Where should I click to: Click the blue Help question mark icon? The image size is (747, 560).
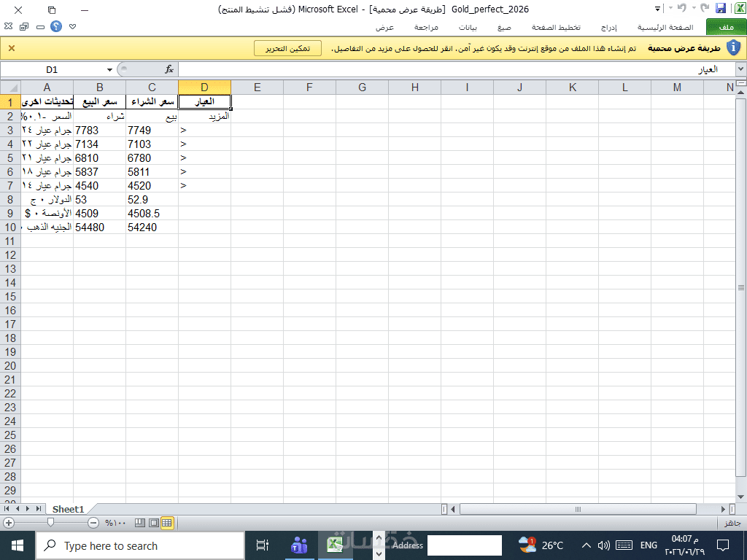point(56,27)
